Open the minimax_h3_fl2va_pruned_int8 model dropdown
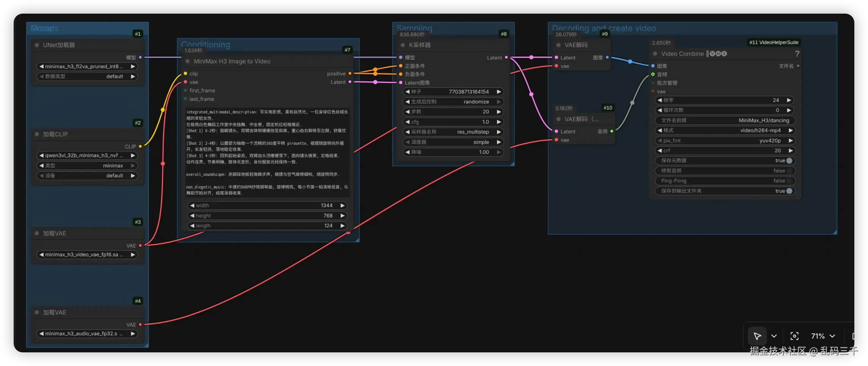 click(x=87, y=66)
